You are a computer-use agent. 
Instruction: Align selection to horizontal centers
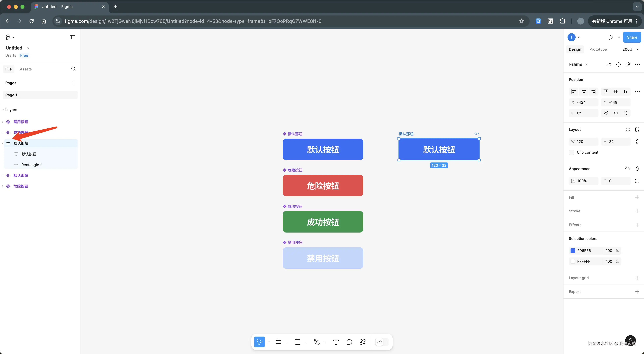pos(583,92)
